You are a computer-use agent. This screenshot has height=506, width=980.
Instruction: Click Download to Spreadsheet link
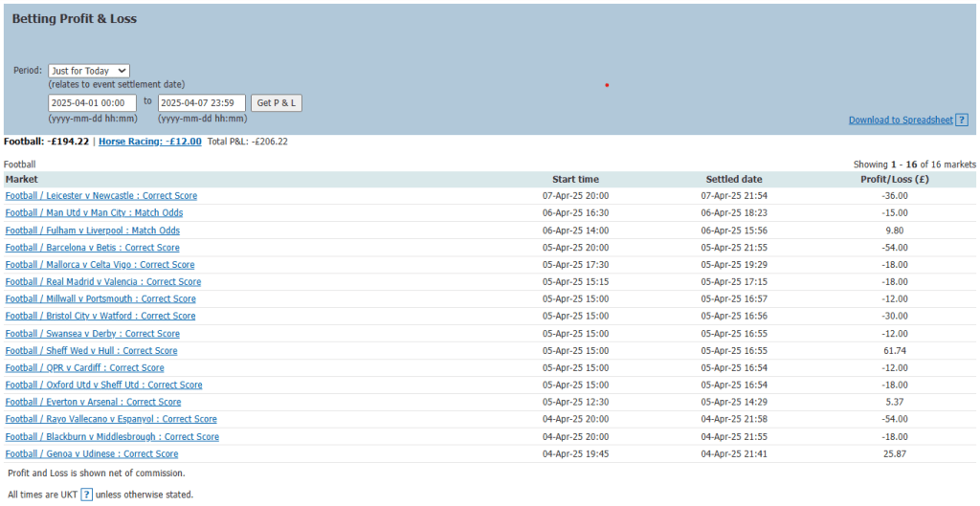pyautogui.click(x=900, y=121)
